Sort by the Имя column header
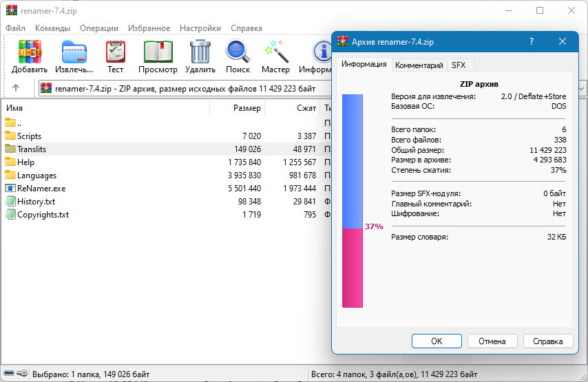The image size is (588, 382). tap(106, 108)
